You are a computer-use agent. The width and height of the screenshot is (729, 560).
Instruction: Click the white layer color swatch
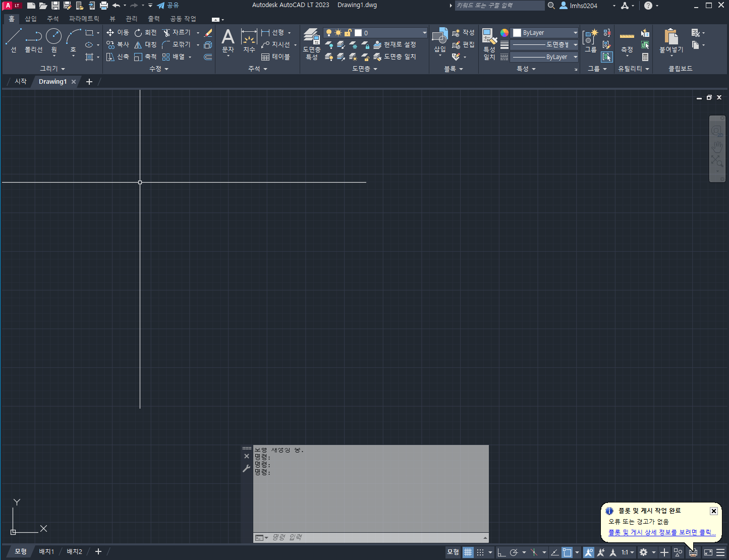pyautogui.click(x=358, y=33)
